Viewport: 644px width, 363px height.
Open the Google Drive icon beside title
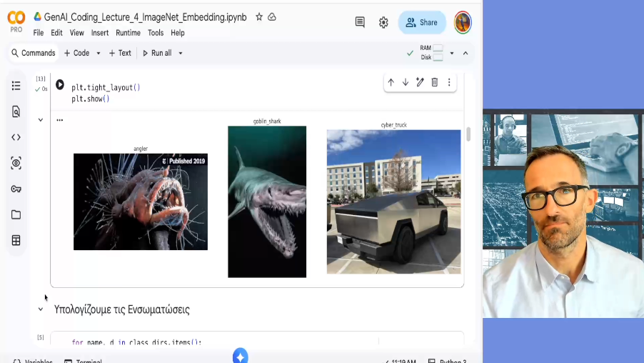(37, 16)
